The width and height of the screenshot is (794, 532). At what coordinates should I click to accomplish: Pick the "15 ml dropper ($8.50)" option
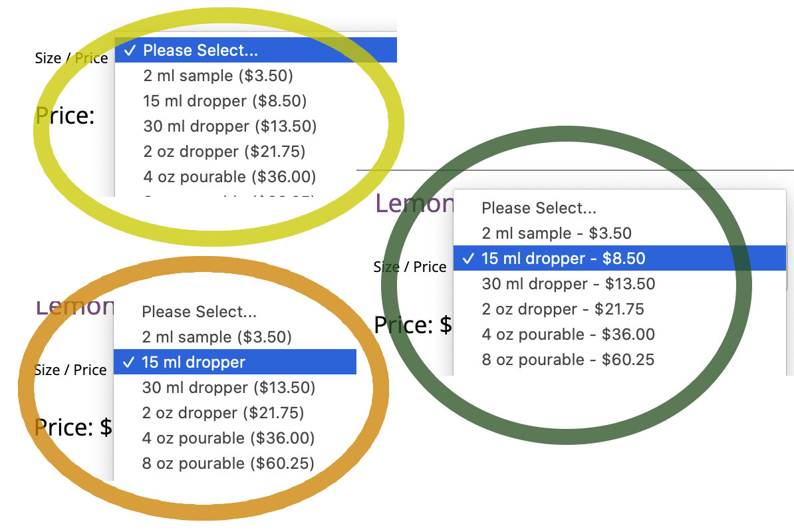coord(225,101)
